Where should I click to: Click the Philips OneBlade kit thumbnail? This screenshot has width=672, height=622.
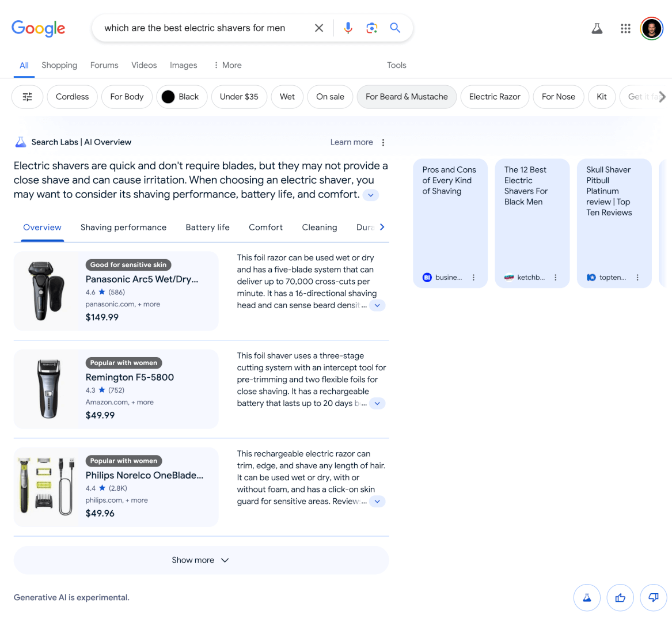[x=46, y=487]
